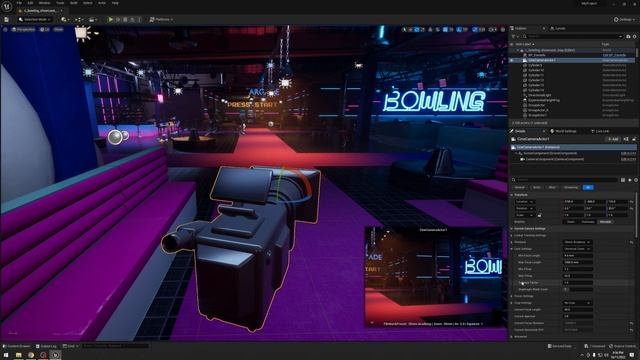Open the Lit view mode dropdown

pos(44,29)
